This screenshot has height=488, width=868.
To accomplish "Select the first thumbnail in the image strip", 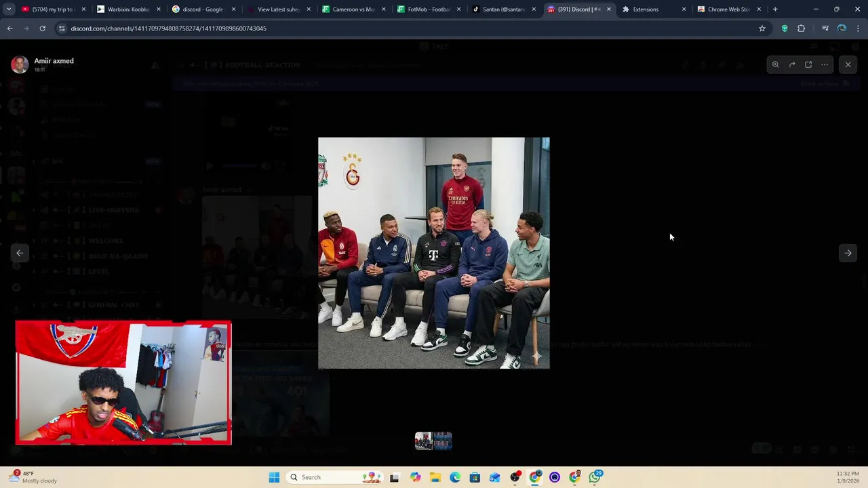I will [x=424, y=441].
